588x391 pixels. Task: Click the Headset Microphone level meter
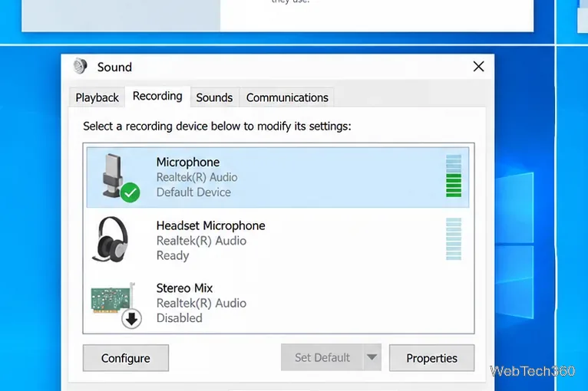(454, 239)
